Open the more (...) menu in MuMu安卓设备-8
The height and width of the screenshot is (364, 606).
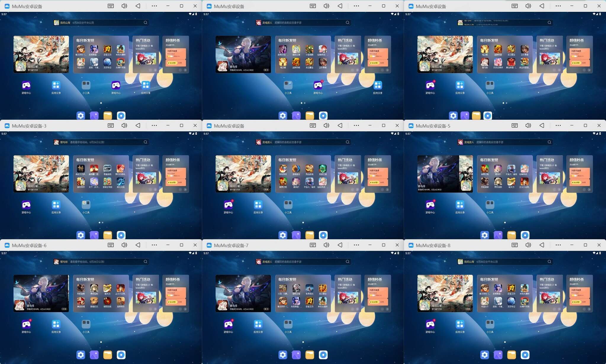tap(558, 245)
